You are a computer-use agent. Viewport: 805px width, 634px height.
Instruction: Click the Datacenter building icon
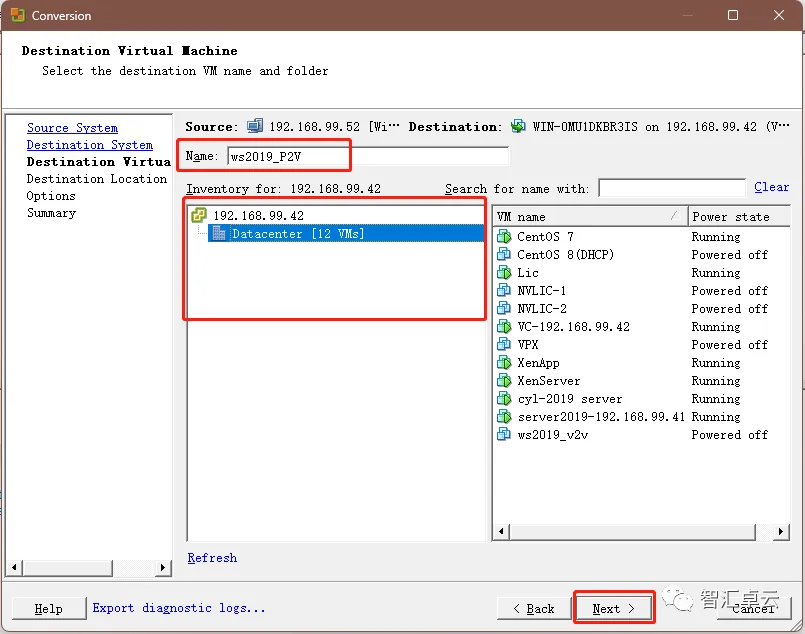[219, 234]
